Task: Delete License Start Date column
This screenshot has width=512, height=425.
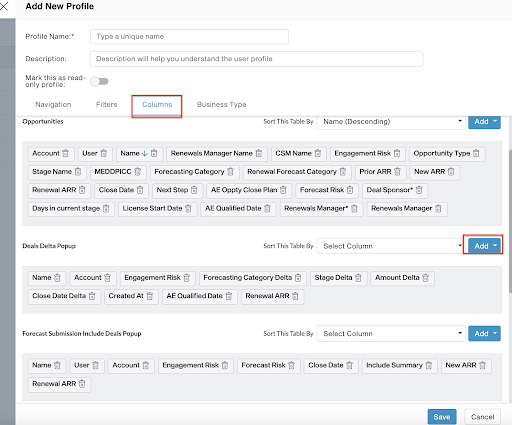Action: coord(188,209)
